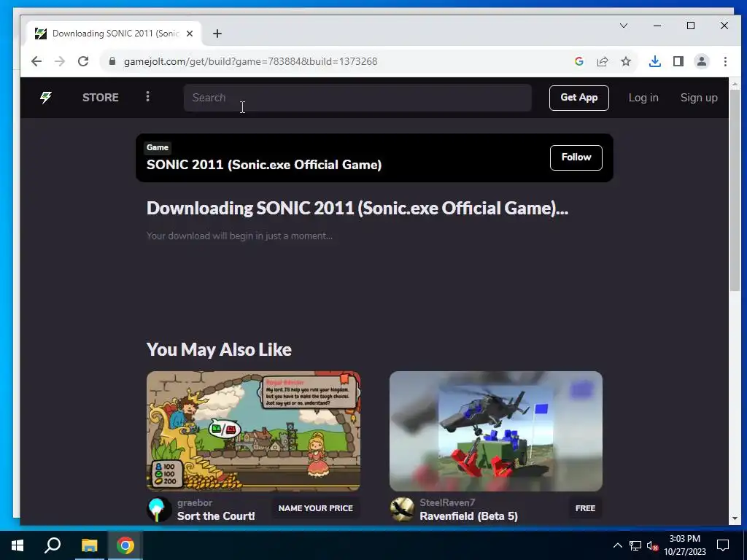Click the Log in link

643,98
